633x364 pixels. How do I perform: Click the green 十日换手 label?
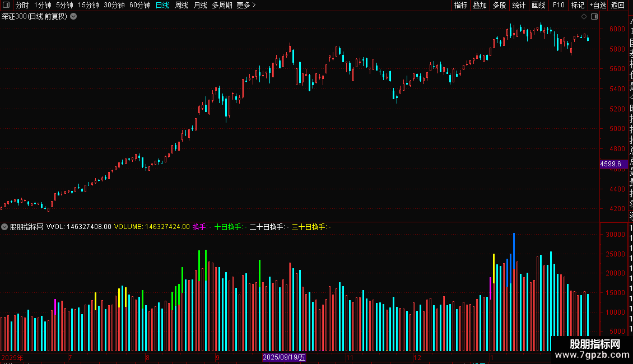[x=230, y=227]
